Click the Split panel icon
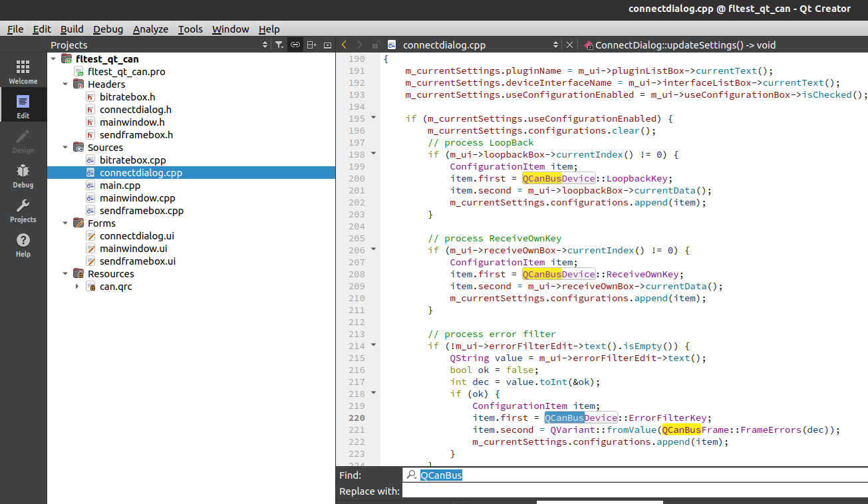 tap(311, 45)
